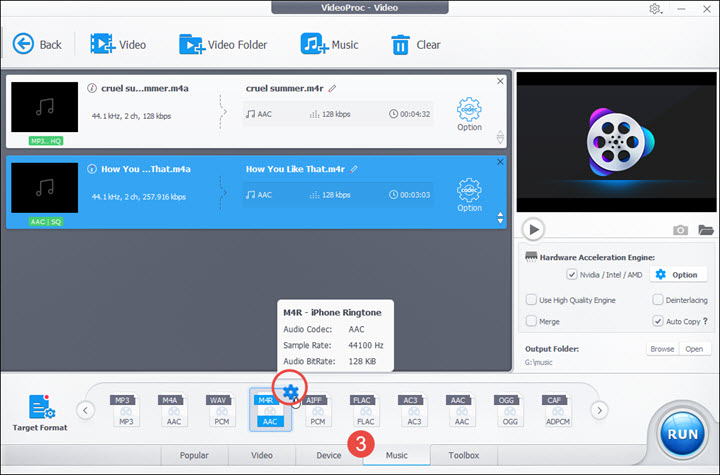The width and height of the screenshot is (720, 475).
Task: Select the CAF ADPCM format preset
Action: (557, 410)
